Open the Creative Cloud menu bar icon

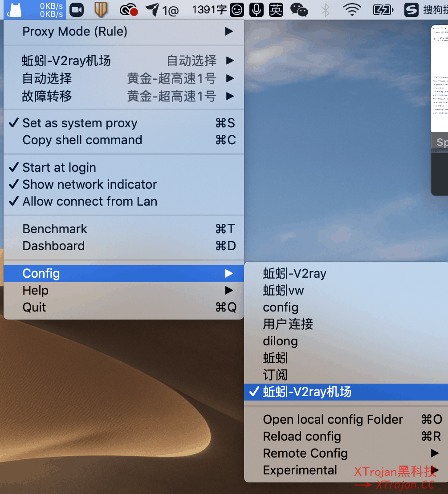(x=129, y=10)
